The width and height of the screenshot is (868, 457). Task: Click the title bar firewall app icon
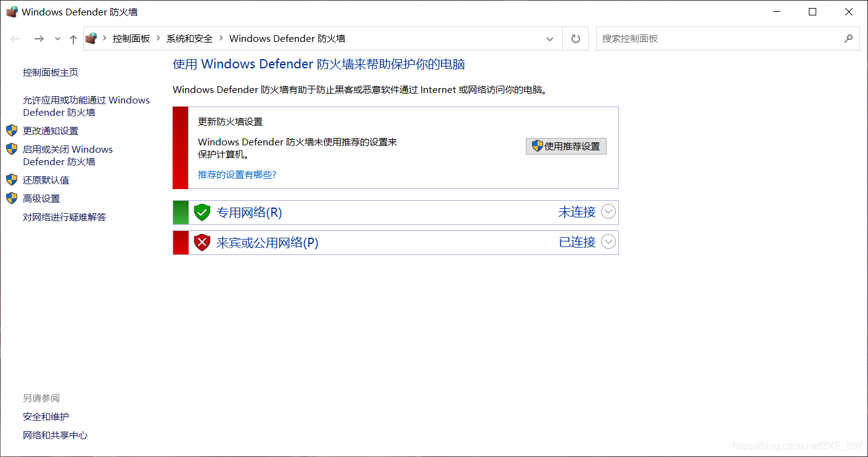[12, 12]
